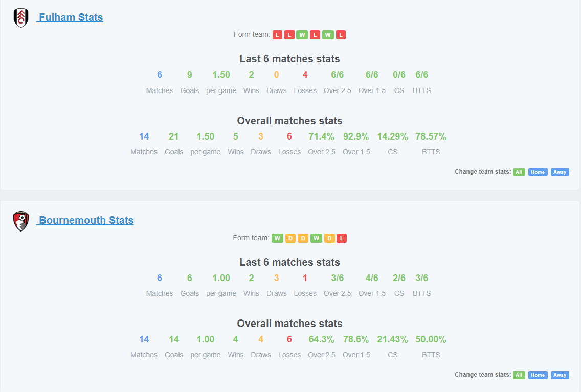Click the last L badge in Fulham form
Image resolution: width=581 pixels, height=392 pixels.
[x=341, y=35]
